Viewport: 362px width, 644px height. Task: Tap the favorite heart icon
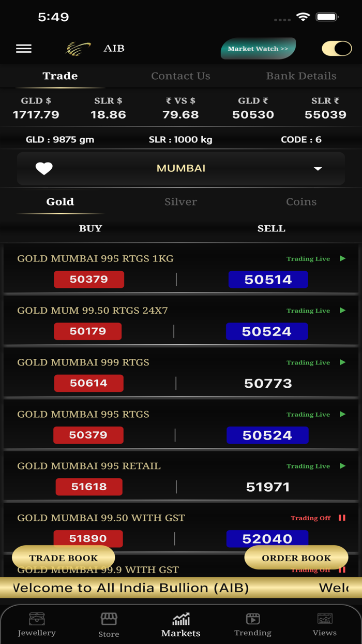pos(44,168)
